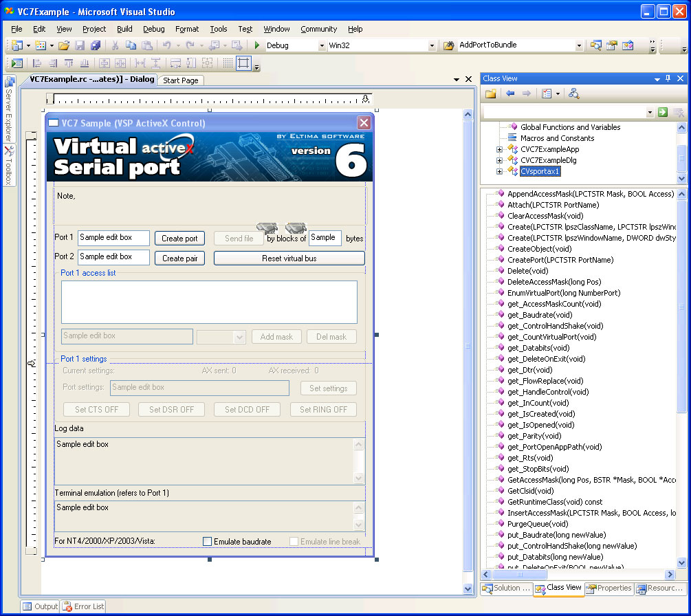Select PurgeQueue(void) in the member list
The image size is (691, 616).
(x=538, y=524)
